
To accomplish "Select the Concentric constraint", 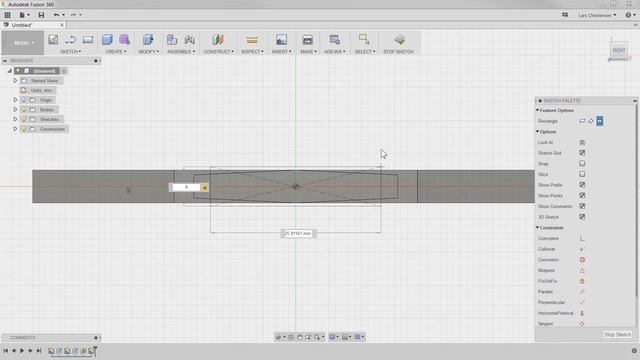I will pyautogui.click(x=582, y=260).
